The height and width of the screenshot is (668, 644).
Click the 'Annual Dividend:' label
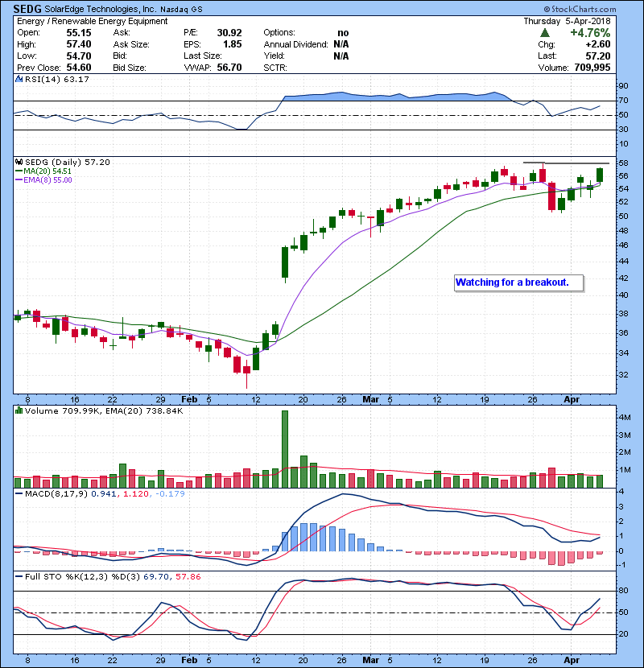(295, 44)
